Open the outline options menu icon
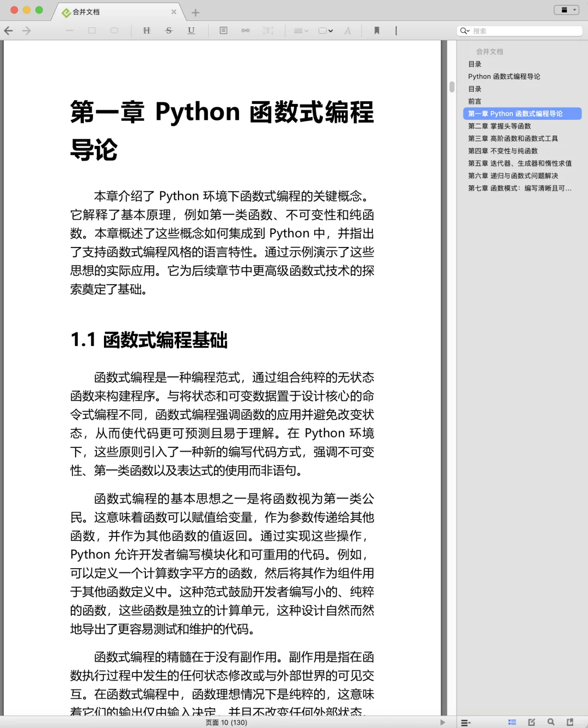This screenshot has height=728, width=588. (x=465, y=723)
